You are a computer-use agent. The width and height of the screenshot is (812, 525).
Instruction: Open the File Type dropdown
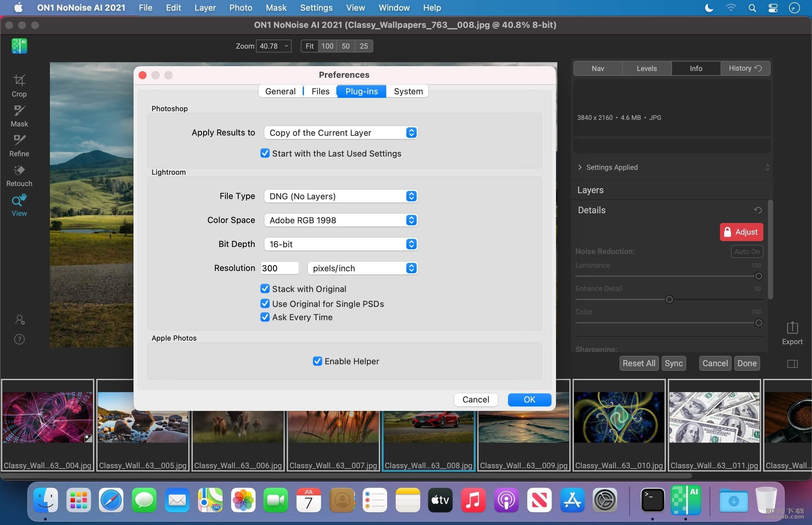click(x=341, y=196)
